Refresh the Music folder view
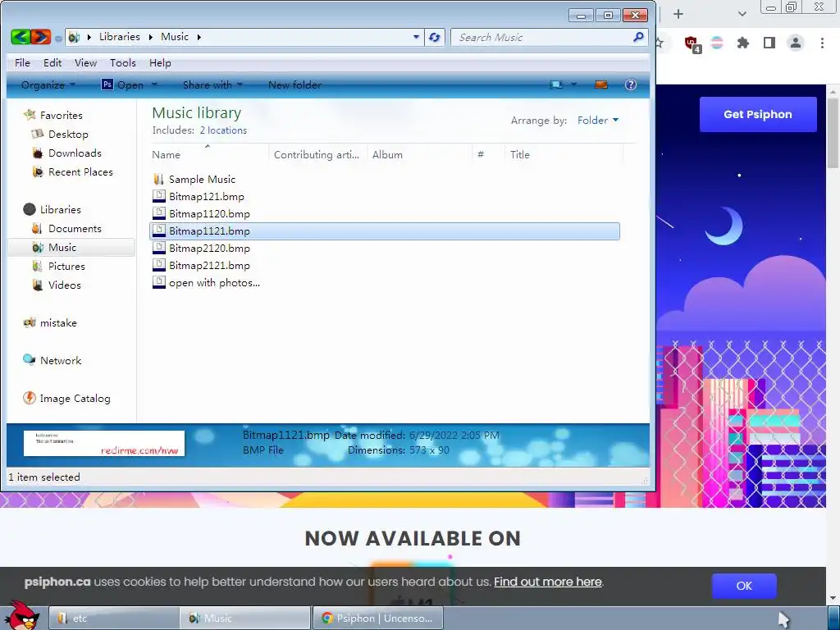Viewport: 840px width, 630px height. [435, 37]
